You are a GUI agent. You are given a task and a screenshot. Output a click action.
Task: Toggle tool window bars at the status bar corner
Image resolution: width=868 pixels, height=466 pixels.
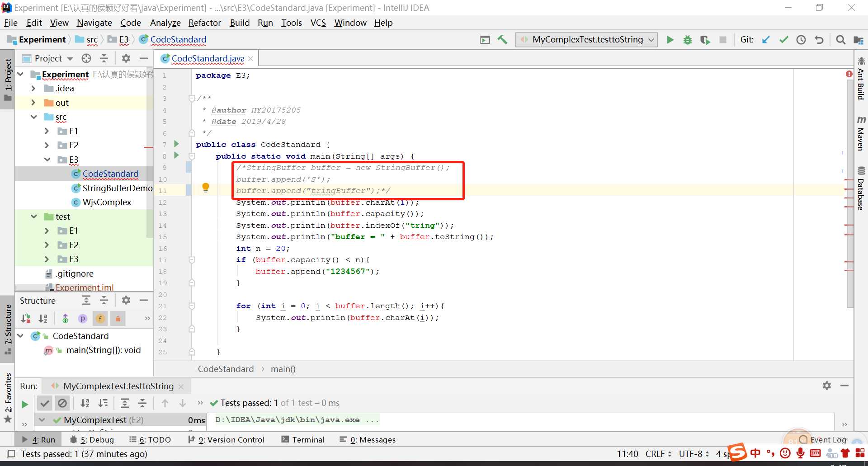point(11,454)
